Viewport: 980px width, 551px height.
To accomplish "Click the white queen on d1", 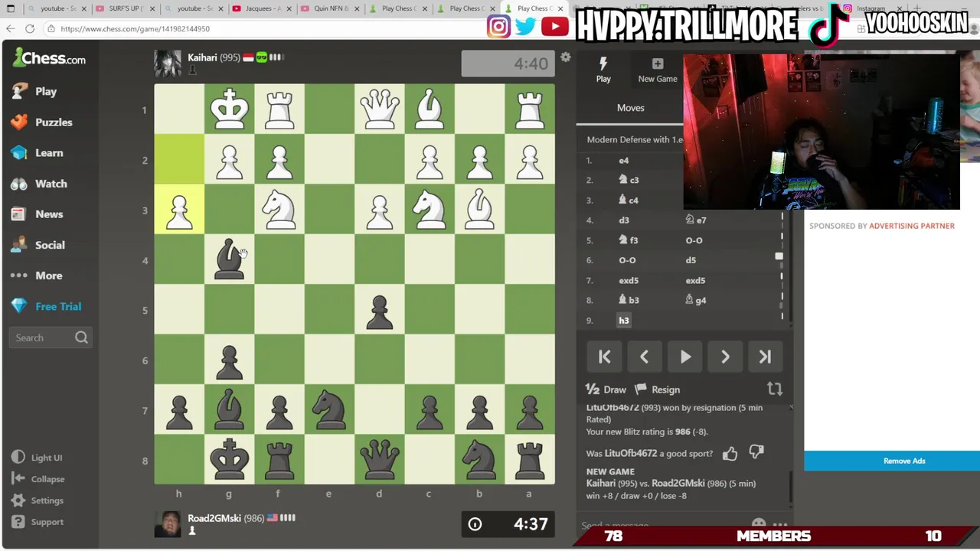I will tap(379, 109).
